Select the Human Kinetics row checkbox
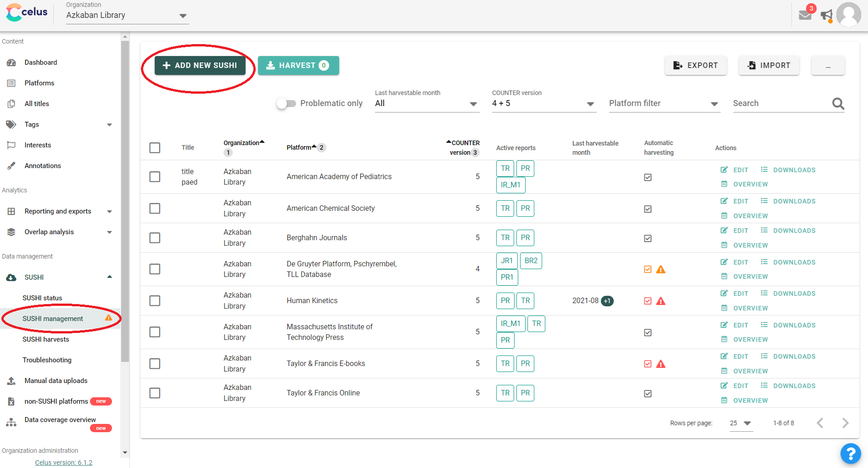Screen dimensions: 868x468 point(155,301)
